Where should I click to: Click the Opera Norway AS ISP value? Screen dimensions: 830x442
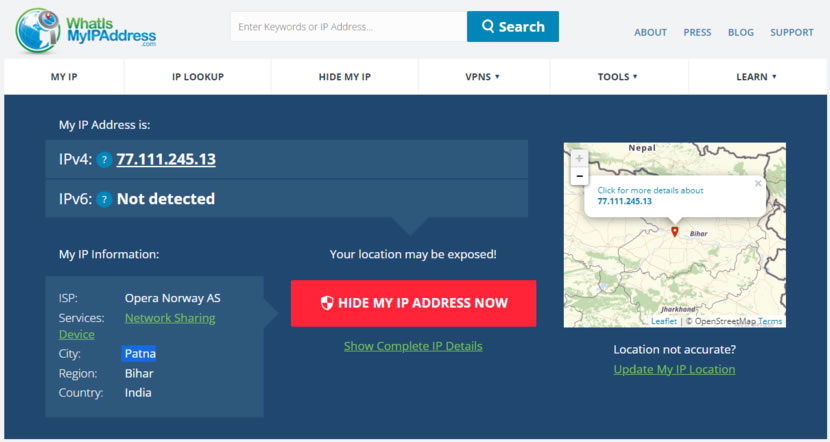(x=173, y=299)
